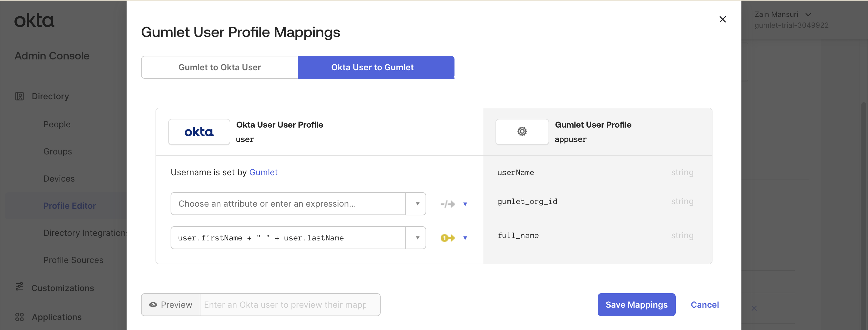Open Profile Editor in sidebar
Image resolution: width=868 pixels, height=330 pixels.
[x=69, y=206]
